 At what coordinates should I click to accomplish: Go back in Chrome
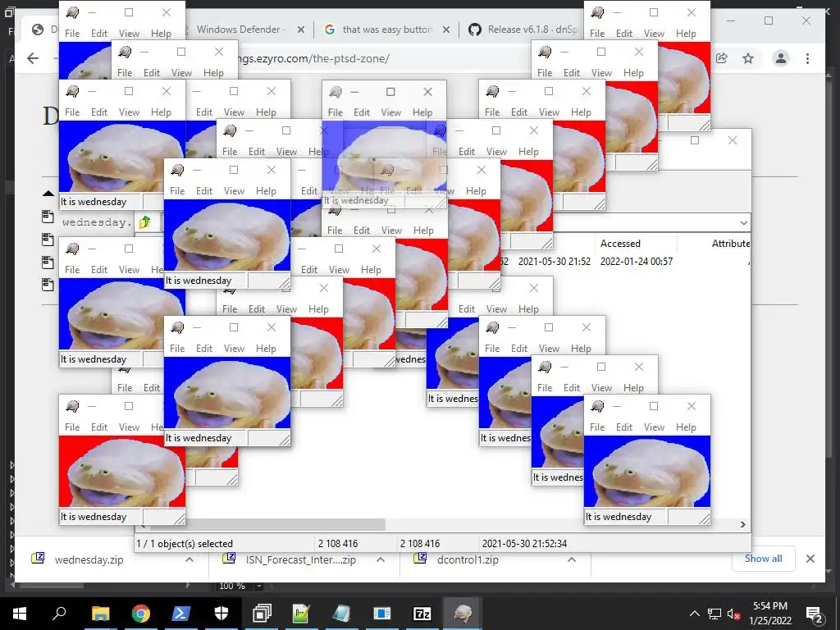coord(33,58)
